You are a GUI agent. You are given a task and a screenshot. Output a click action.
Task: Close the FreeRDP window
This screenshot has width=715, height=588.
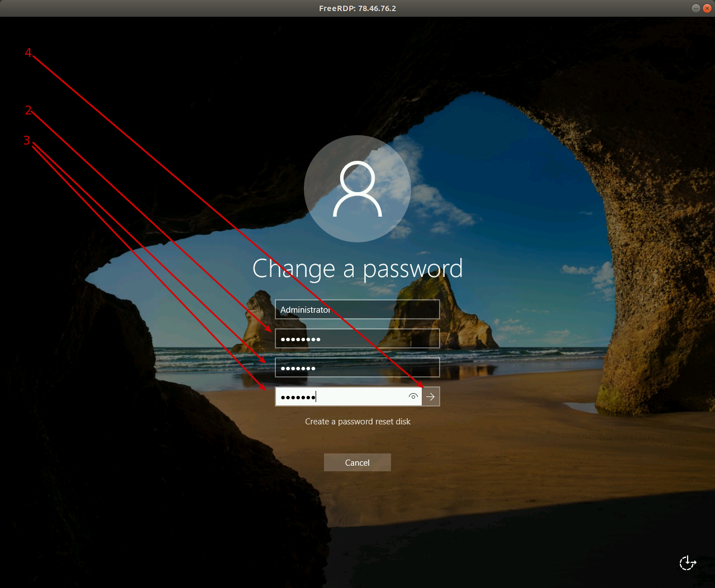[707, 8]
